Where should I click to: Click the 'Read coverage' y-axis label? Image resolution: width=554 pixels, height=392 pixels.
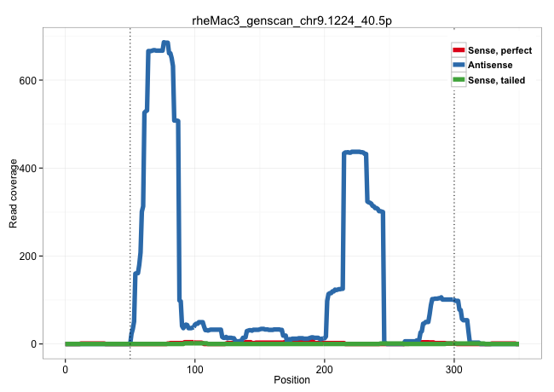[14, 193]
